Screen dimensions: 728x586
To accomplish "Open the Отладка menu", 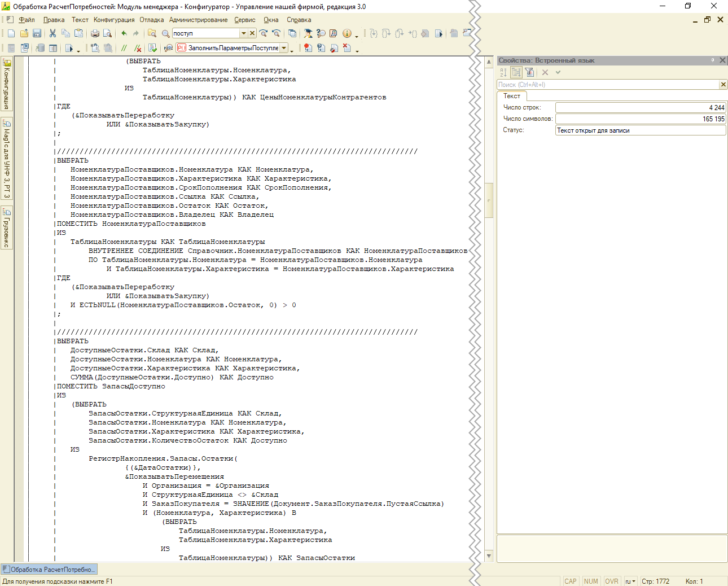I will 151,20.
